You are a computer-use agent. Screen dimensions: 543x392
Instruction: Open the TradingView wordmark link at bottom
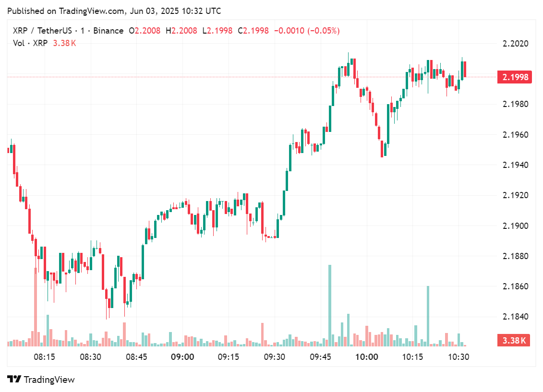(x=49, y=380)
